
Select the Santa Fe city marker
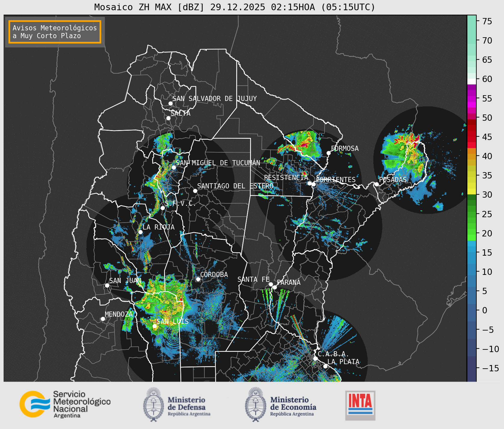[271, 284]
